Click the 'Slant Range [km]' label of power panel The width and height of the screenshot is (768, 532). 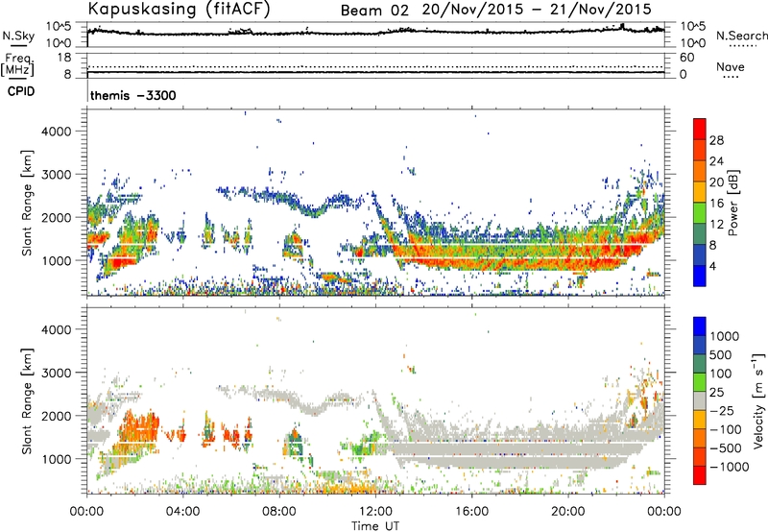27,203
